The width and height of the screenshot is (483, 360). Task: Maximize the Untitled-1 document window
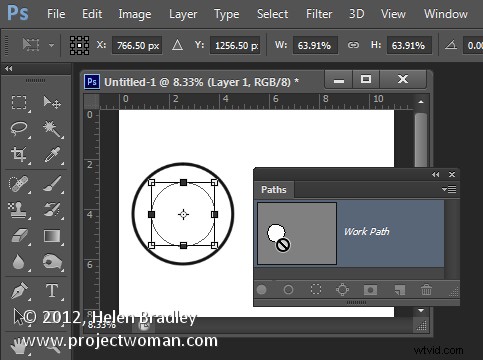coord(366,79)
